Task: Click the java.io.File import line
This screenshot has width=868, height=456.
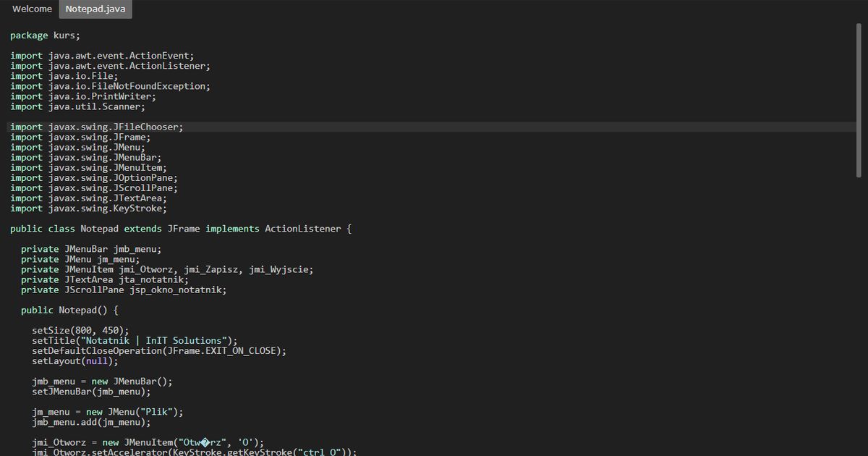Action: tap(64, 76)
